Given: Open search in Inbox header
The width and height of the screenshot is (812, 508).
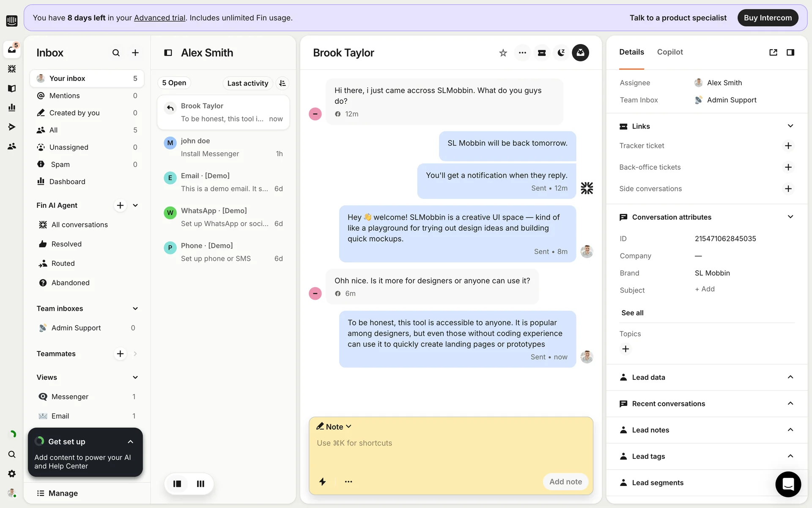Looking at the screenshot, I should click(116, 53).
